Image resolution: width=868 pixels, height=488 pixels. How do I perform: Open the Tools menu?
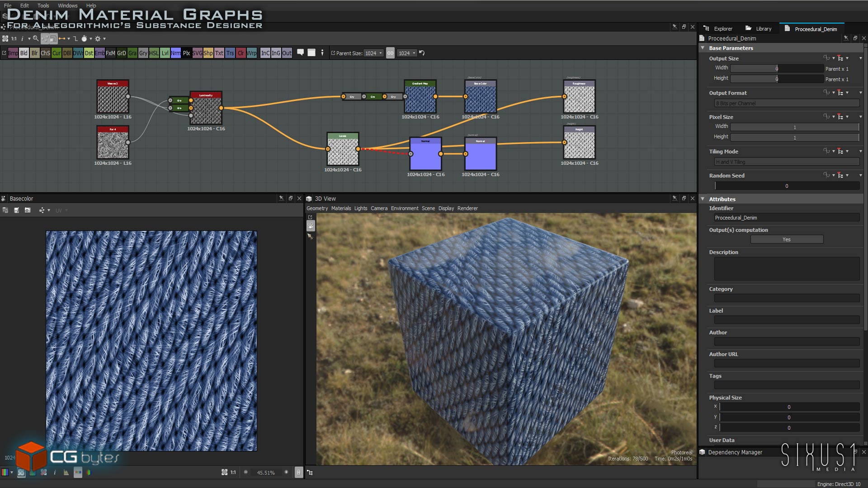pyautogui.click(x=43, y=5)
